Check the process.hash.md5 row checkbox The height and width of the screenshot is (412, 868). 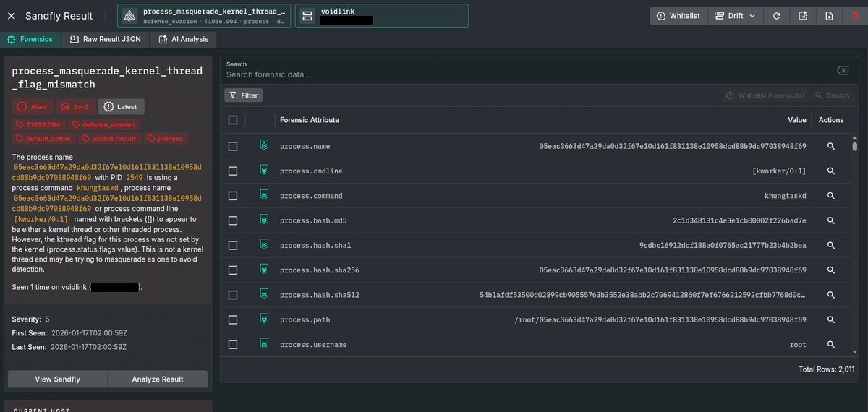pyautogui.click(x=233, y=220)
